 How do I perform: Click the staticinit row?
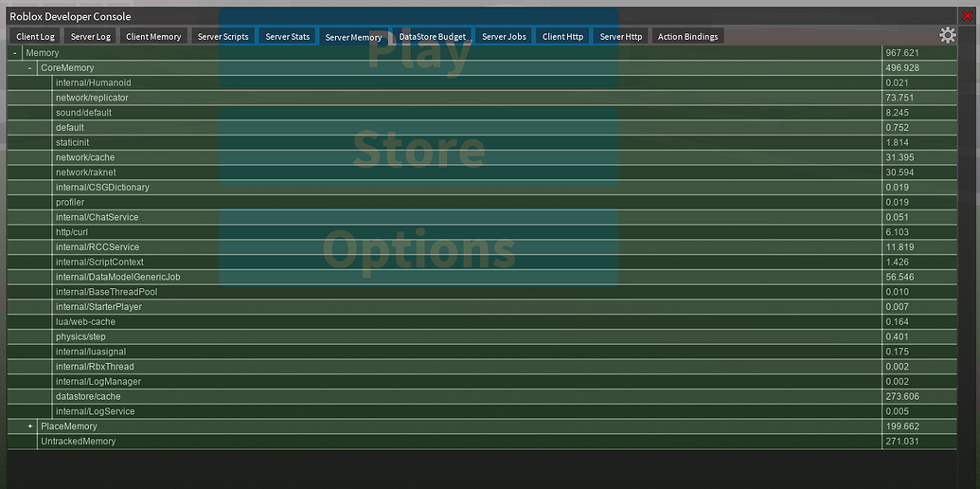(x=482, y=142)
